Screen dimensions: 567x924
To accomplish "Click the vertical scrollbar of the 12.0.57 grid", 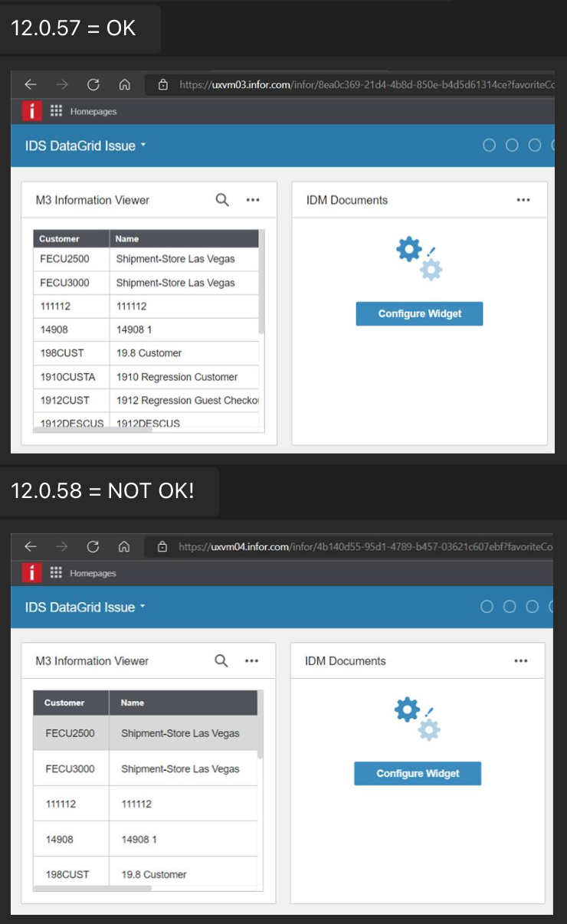I will tap(262, 282).
